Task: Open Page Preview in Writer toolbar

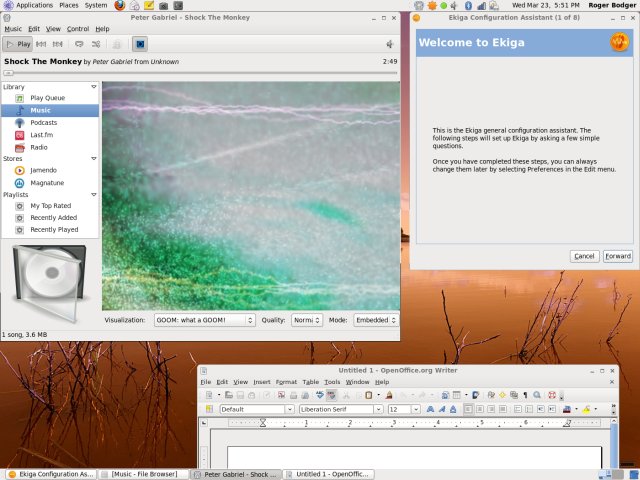Action: pyautogui.click(x=305, y=395)
